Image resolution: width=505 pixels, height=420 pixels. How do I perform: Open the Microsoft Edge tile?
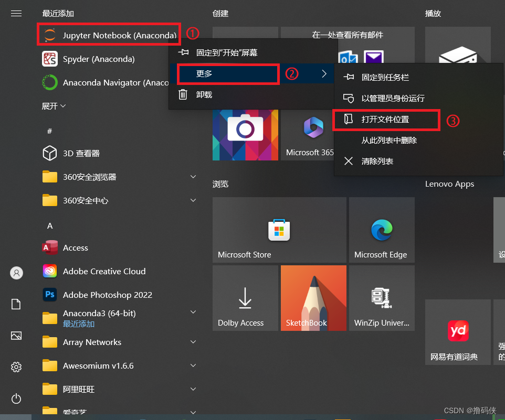pyautogui.click(x=382, y=230)
